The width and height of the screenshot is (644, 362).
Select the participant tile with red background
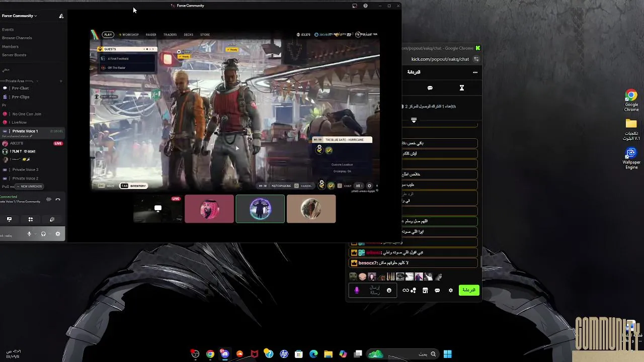(209, 209)
